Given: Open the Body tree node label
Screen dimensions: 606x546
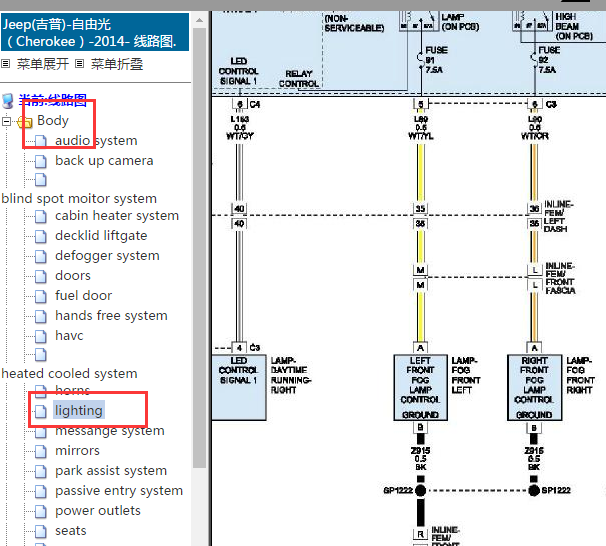Looking at the screenshot, I should [53, 121].
